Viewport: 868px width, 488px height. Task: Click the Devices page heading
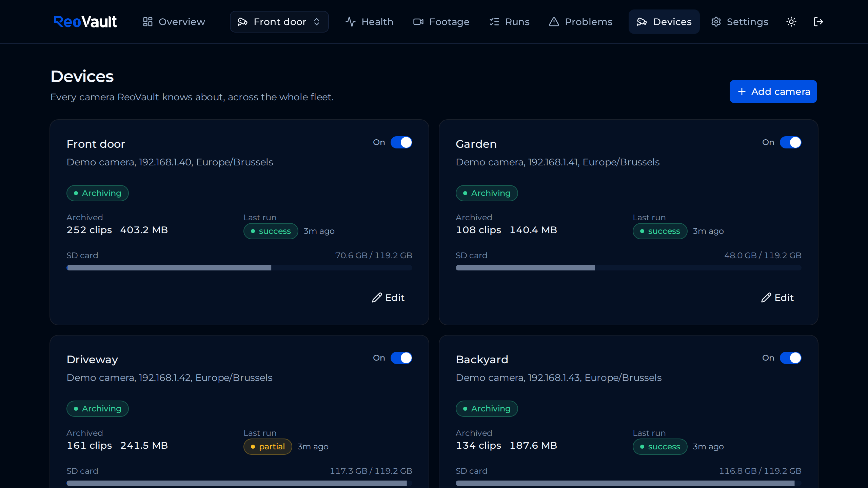[82, 76]
